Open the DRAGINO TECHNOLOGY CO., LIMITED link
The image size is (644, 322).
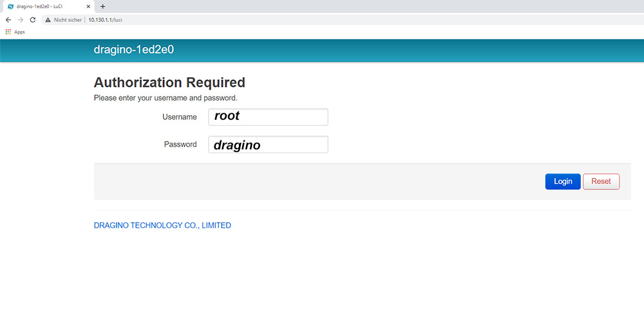pyautogui.click(x=162, y=225)
